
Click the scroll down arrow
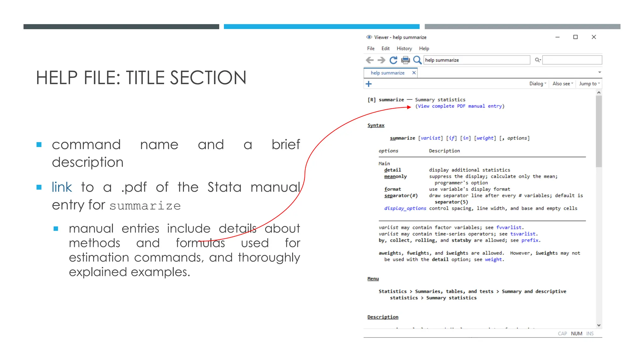tap(599, 325)
